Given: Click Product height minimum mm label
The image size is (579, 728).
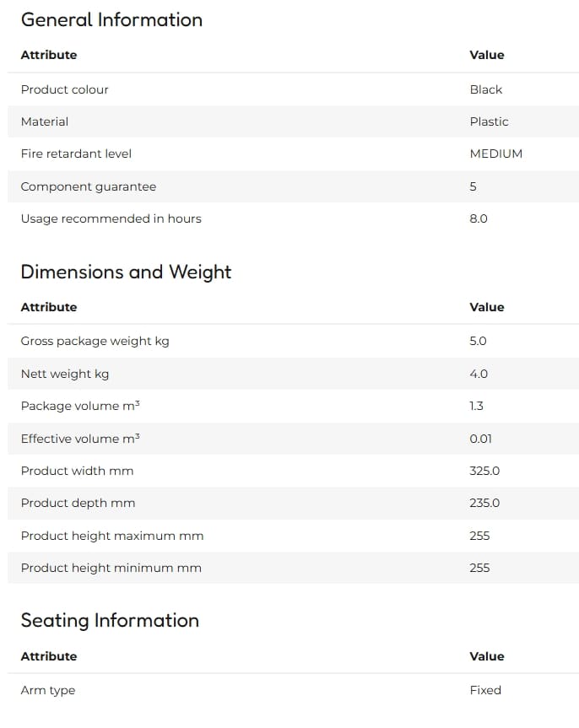Looking at the screenshot, I should coord(111,568).
